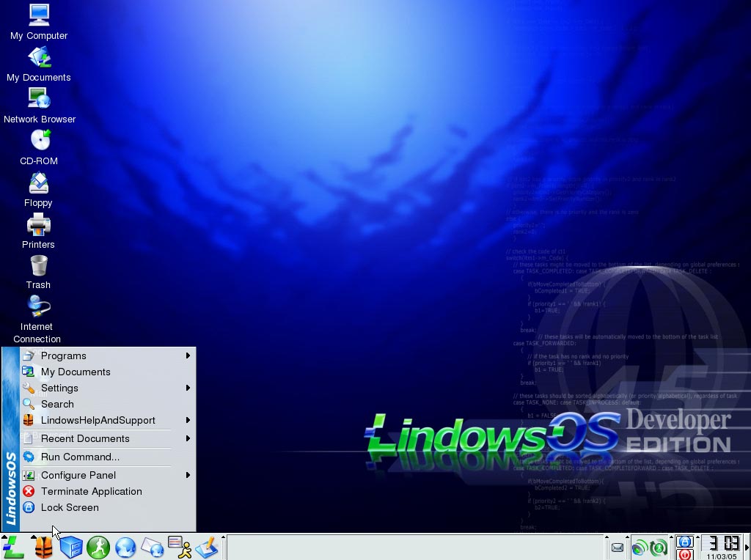Click the green circular arrows tray icon

(x=659, y=548)
